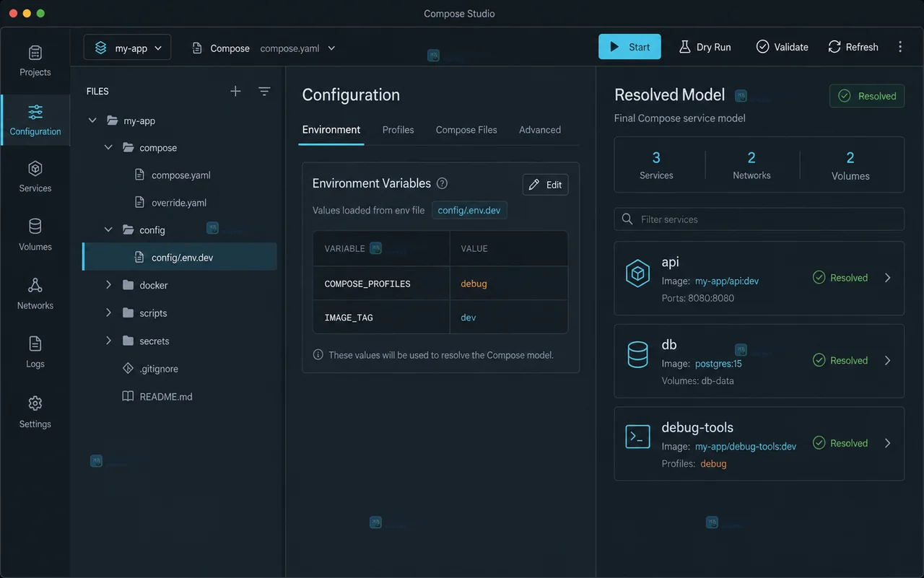Click the Compose document icon in toolbar
This screenshot has width=924, height=578.
point(197,48)
